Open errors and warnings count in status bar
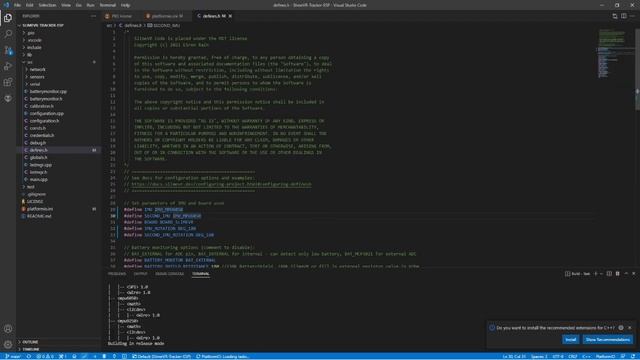Screen dimensions: 640x360 pos(45,356)
